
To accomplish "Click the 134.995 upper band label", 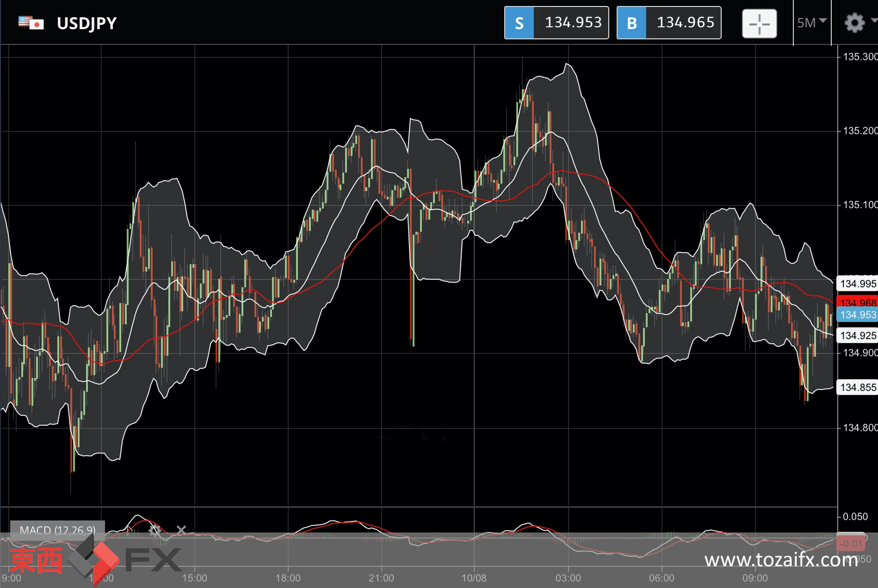I will click(x=858, y=284).
